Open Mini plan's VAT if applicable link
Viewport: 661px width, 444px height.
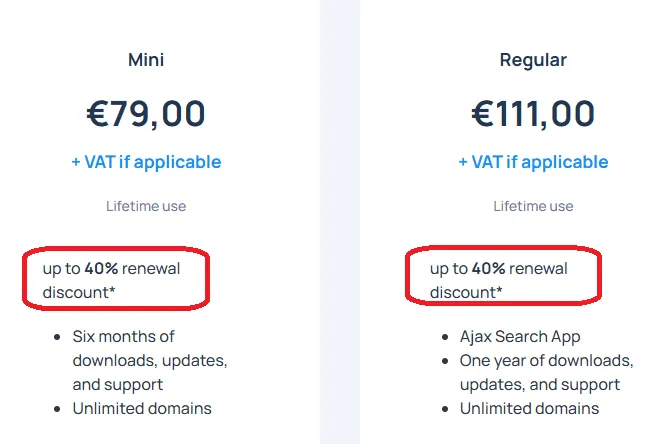(x=146, y=162)
